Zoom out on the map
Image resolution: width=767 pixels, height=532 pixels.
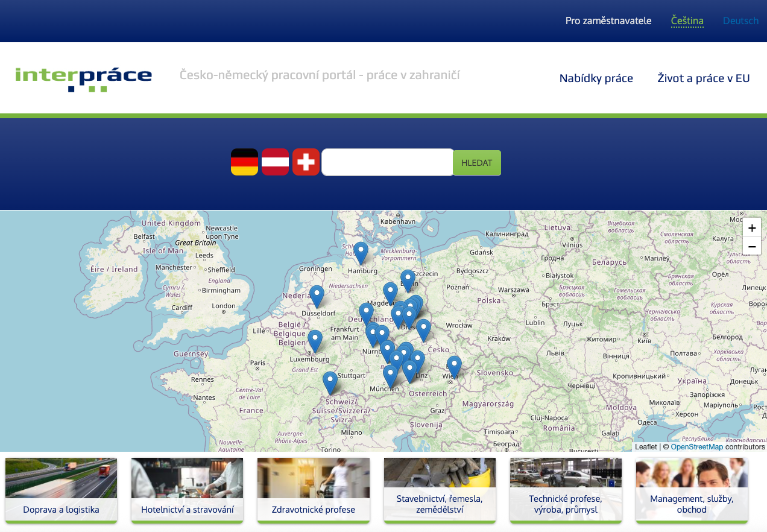point(752,246)
